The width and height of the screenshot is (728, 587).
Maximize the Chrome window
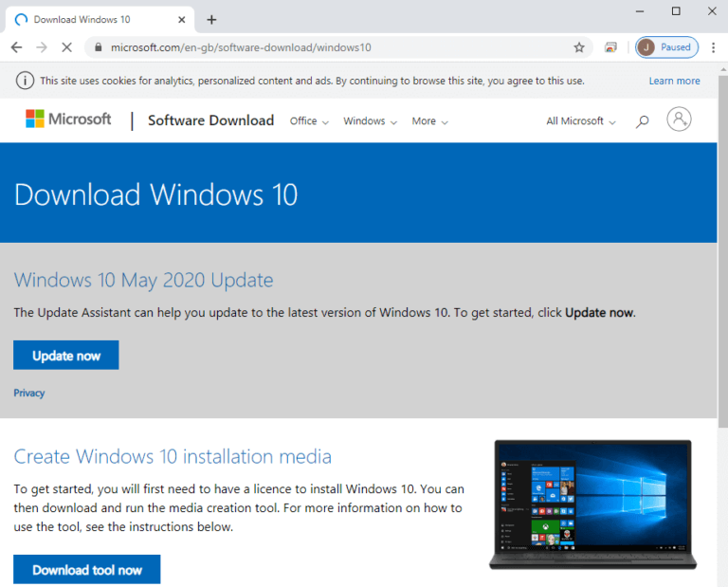click(x=676, y=11)
